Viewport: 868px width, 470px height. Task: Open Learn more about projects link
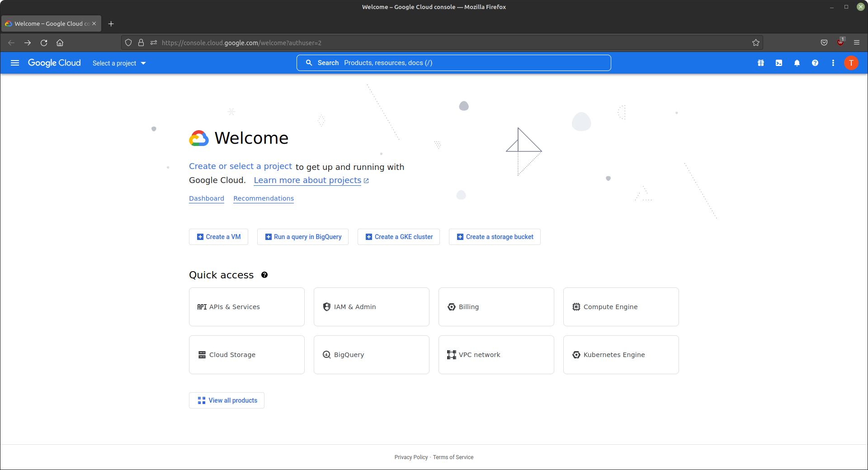coord(311,180)
